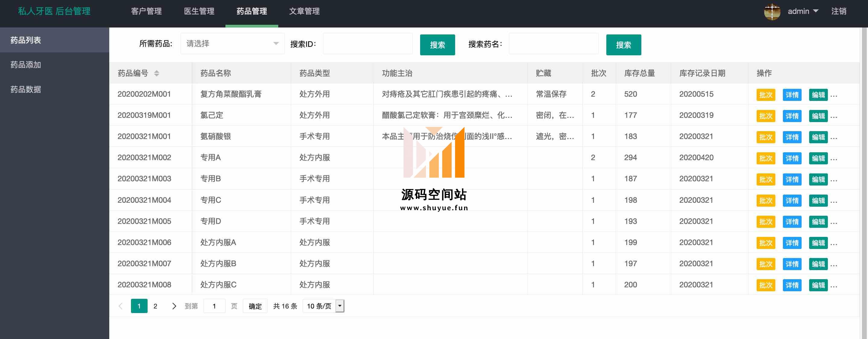
Task: Open the 客户管理 tab
Action: pyautogui.click(x=146, y=11)
